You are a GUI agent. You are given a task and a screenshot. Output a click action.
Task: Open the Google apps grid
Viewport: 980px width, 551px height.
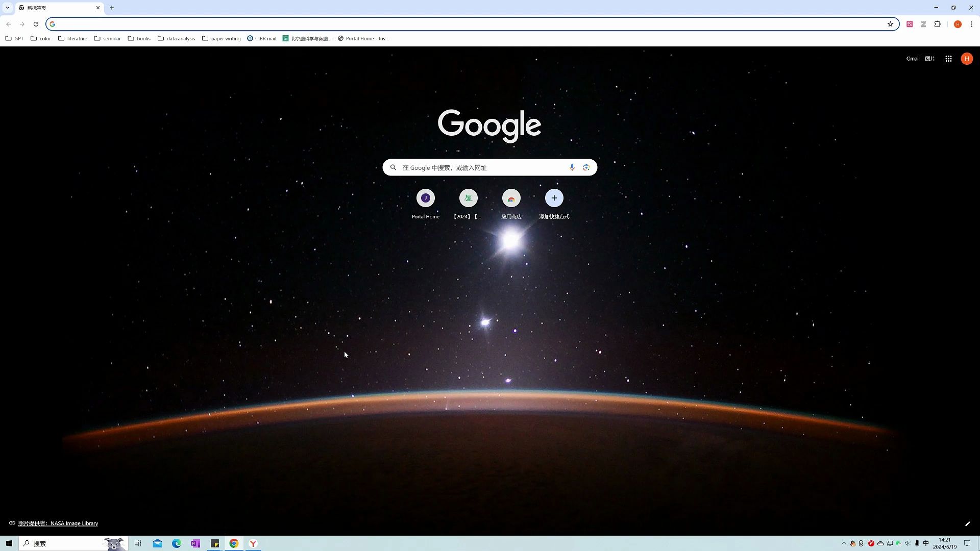point(948,59)
